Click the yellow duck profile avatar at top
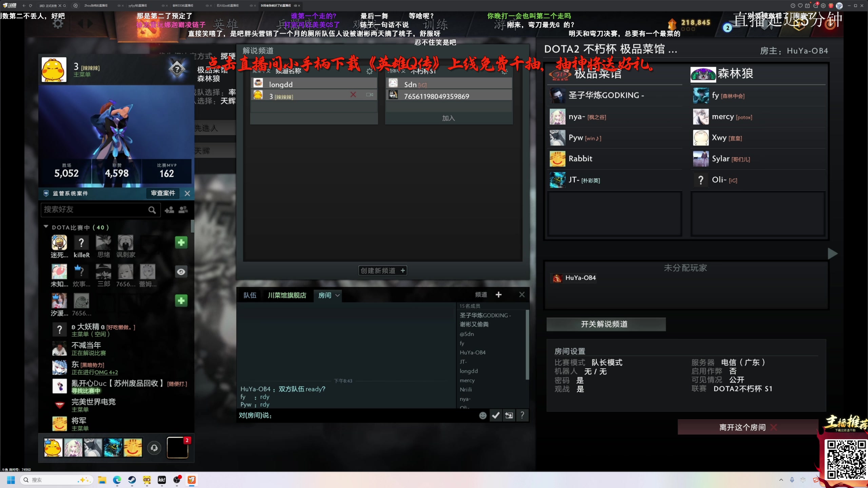The width and height of the screenshot is (868, 488). click(x=54, y=69)
